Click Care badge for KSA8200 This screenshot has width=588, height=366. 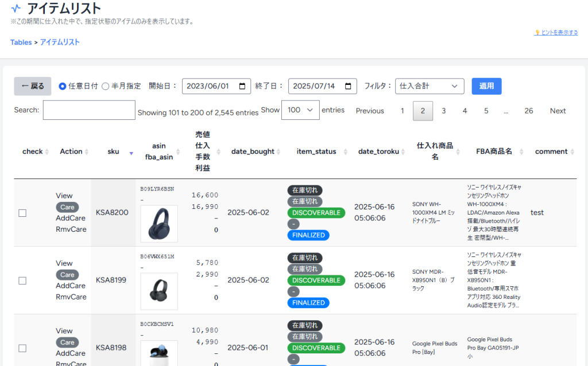click(67, 207)
